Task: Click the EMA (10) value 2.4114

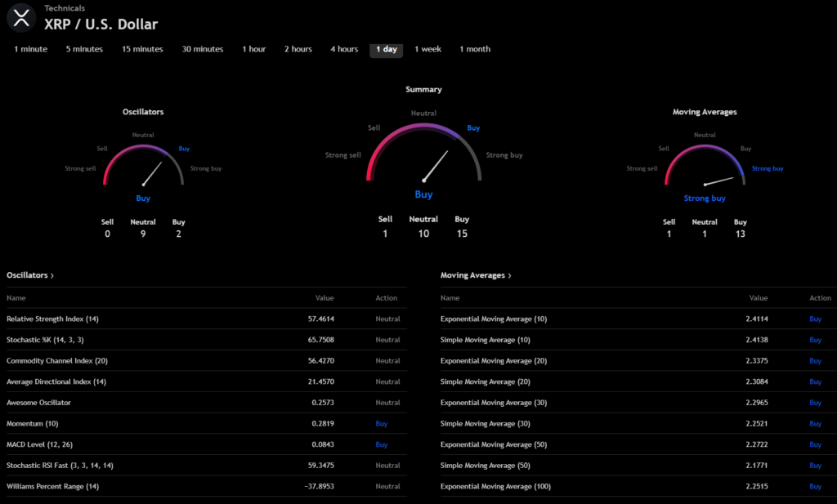Action: (757, 319)
